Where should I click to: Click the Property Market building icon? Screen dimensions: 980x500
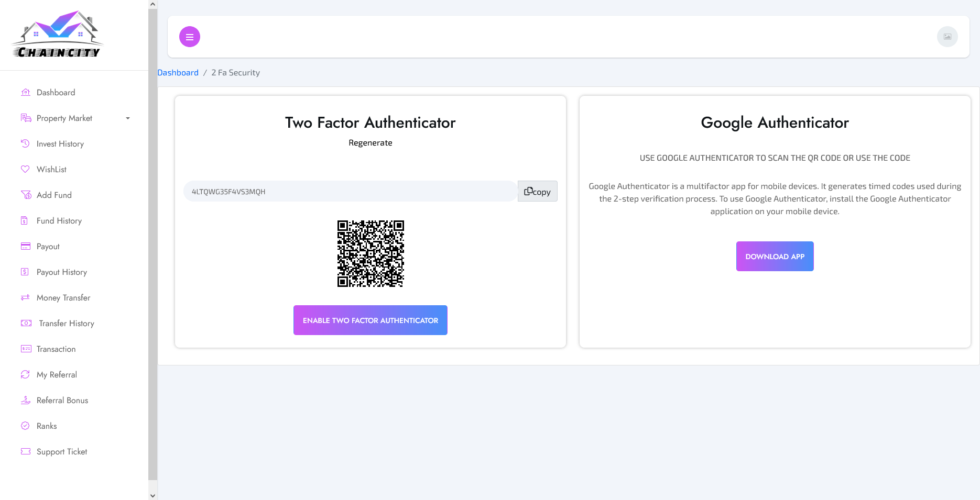(x=26, y=118)
